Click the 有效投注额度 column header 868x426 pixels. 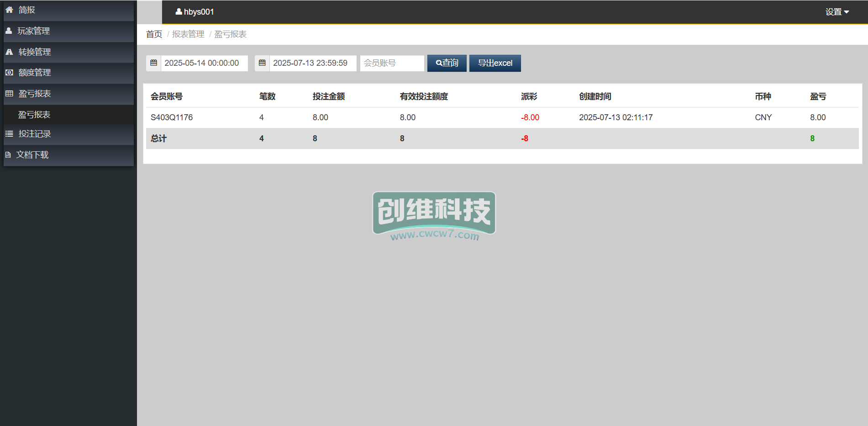click(424, 96)
